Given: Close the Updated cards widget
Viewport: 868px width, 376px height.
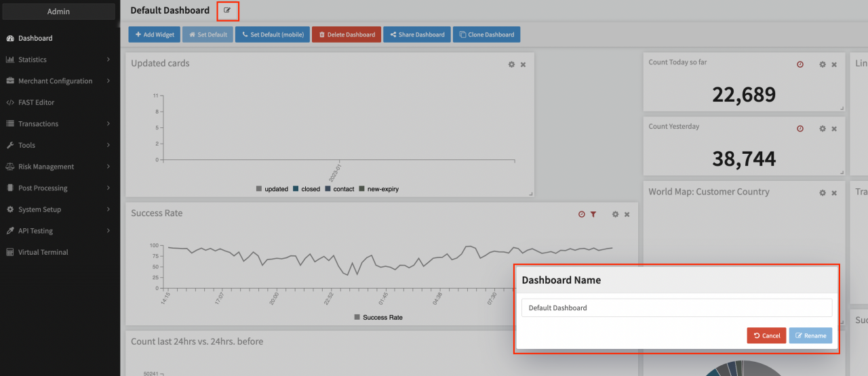Looking at the screenshot, I should pyautogui.click(x=523, y=64).
